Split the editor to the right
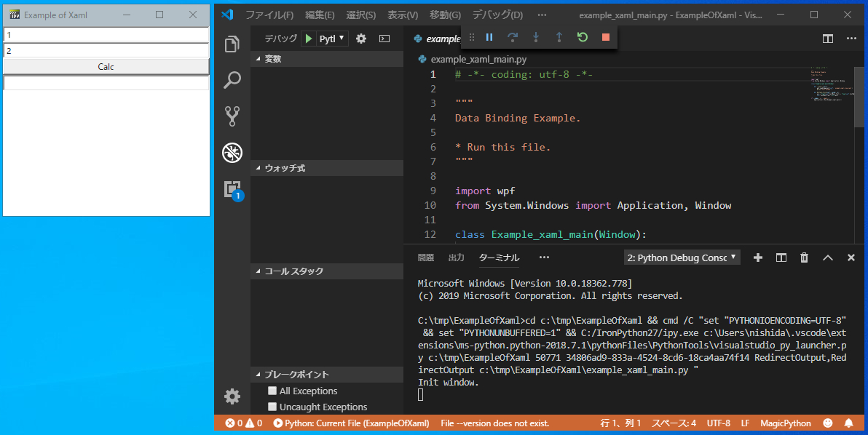The width and height of the screenshot is (868, 435). click(828, 38)
